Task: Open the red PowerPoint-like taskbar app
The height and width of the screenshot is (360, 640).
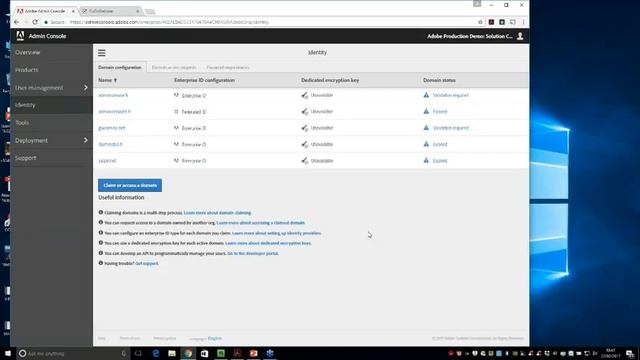Action: coord(253,353)
